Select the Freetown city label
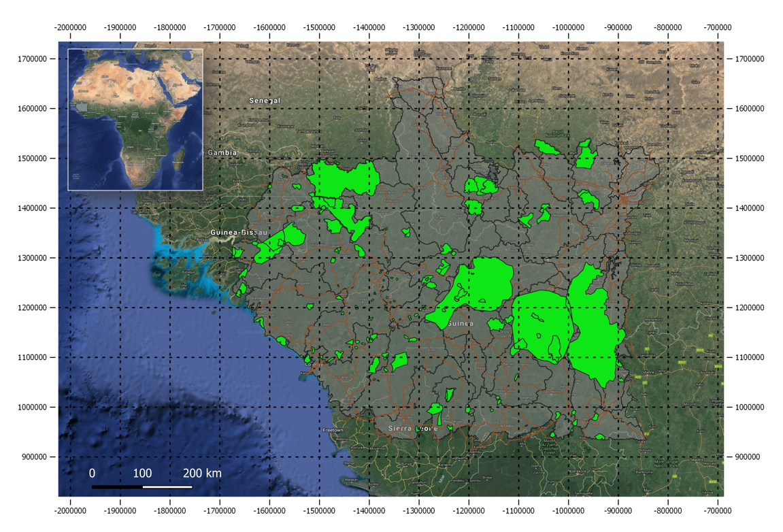The height and width of the screenshot is (532, 783). (333, 430)
